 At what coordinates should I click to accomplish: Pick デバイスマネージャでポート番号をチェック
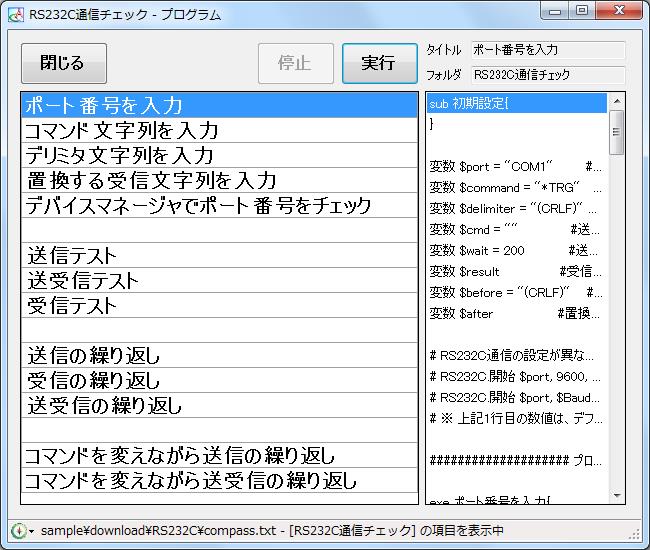219,205
